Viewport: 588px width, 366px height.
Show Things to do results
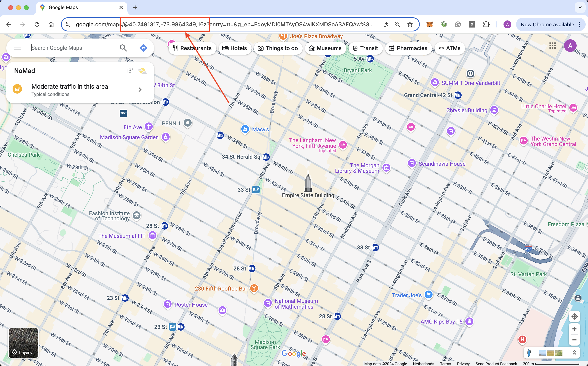(x=278, y=48)
